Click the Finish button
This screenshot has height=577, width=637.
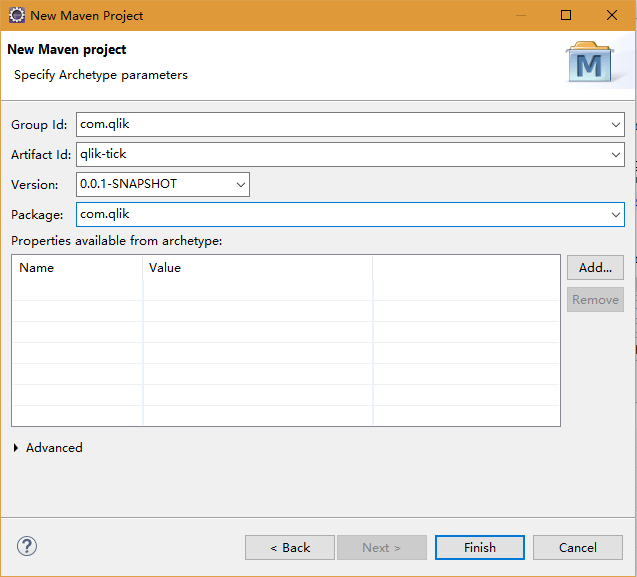480,548
